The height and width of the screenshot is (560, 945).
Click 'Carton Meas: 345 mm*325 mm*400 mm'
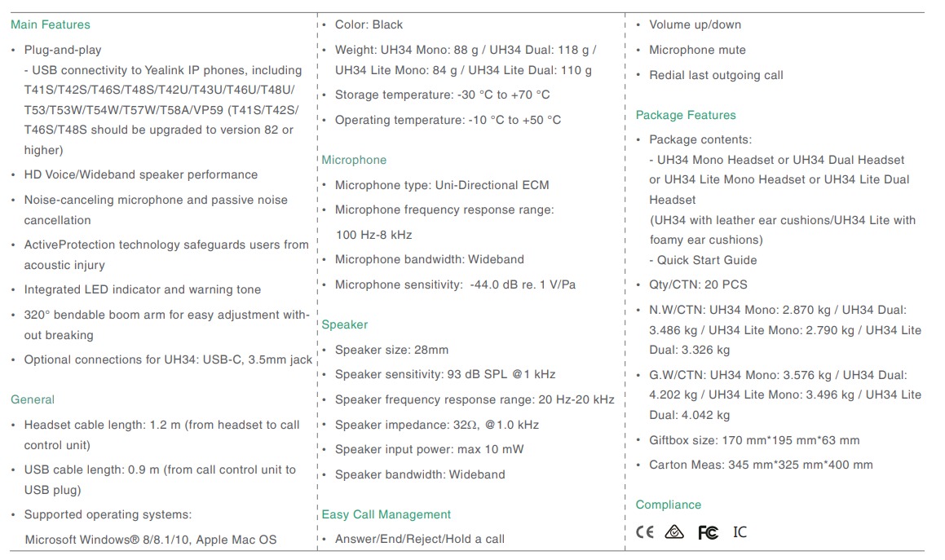[761, 465]
